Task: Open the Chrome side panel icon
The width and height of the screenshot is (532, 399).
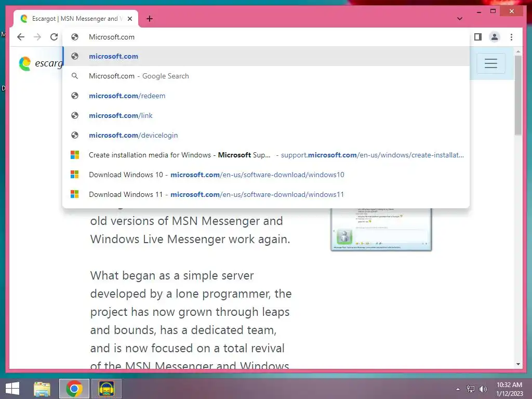Action: coord(478,37)
